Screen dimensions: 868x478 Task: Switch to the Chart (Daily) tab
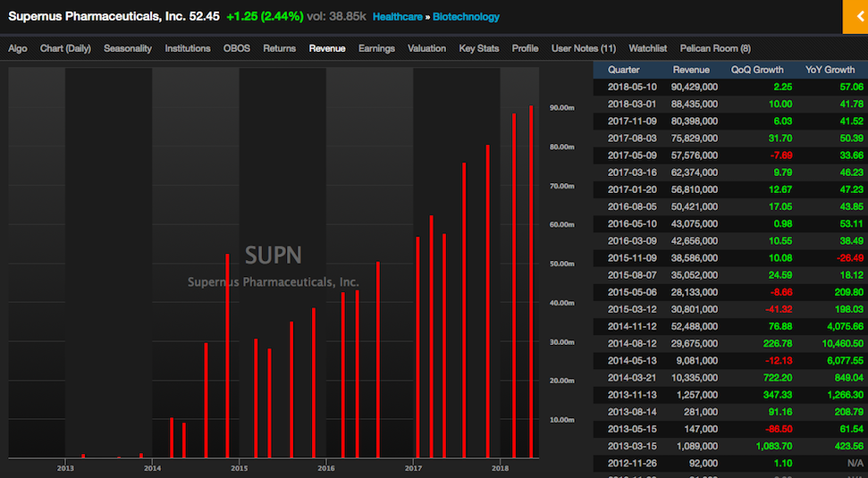click(x=65, y=48)
